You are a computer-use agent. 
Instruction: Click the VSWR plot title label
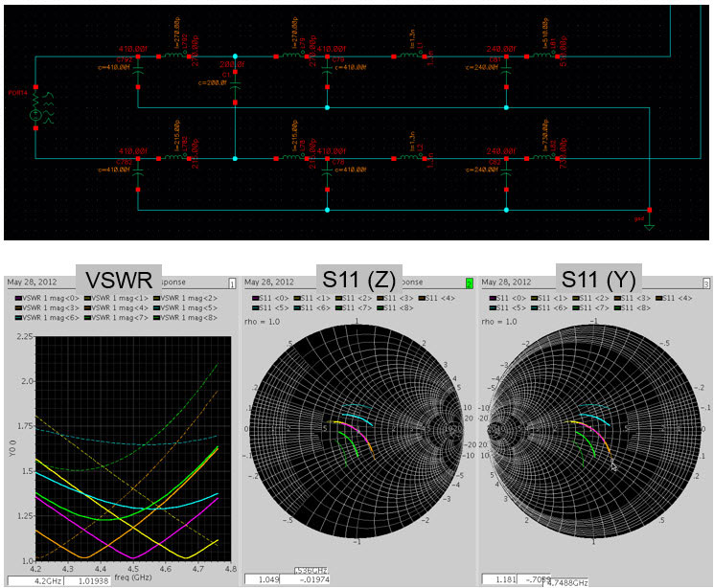point(122,280)
